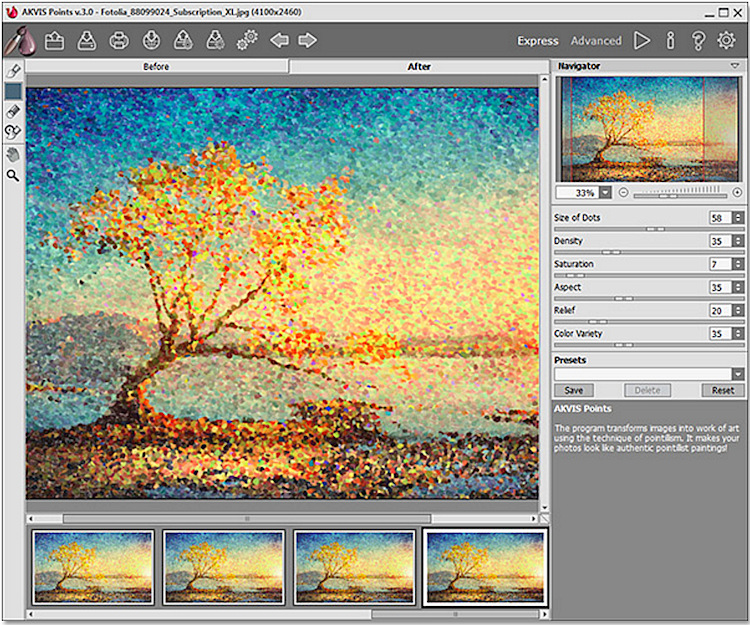
Task: Expand the Presets dropdown list
Action: tap(738, 374)
